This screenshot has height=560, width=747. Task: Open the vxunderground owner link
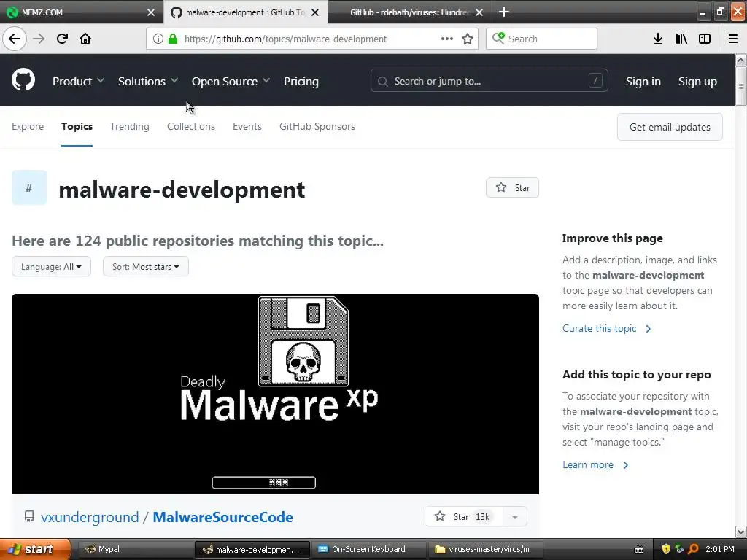(90, 517)
